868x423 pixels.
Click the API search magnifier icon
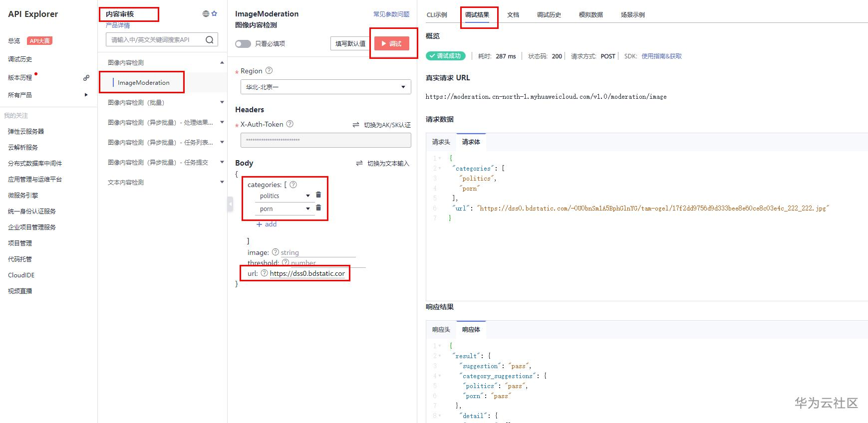click(210, 40)
